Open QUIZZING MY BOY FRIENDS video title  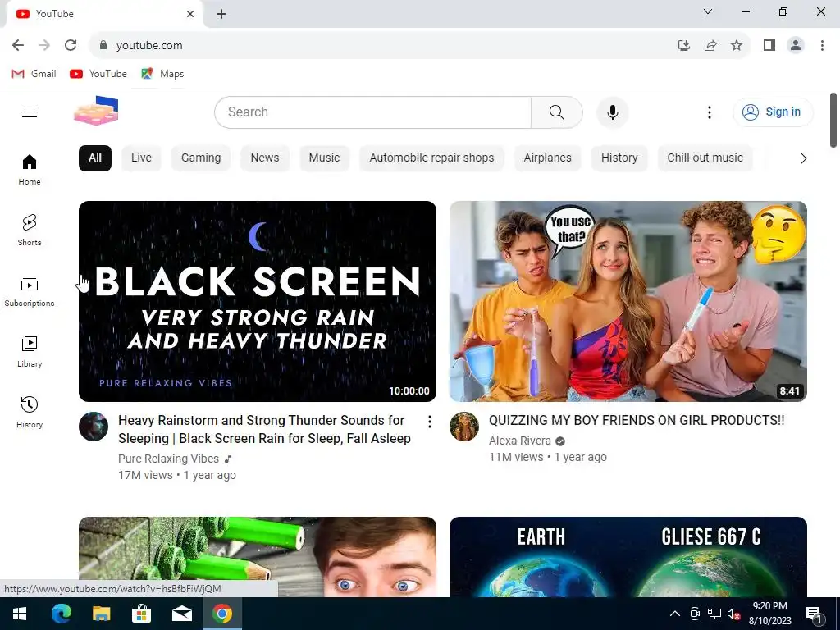(637, 421)
